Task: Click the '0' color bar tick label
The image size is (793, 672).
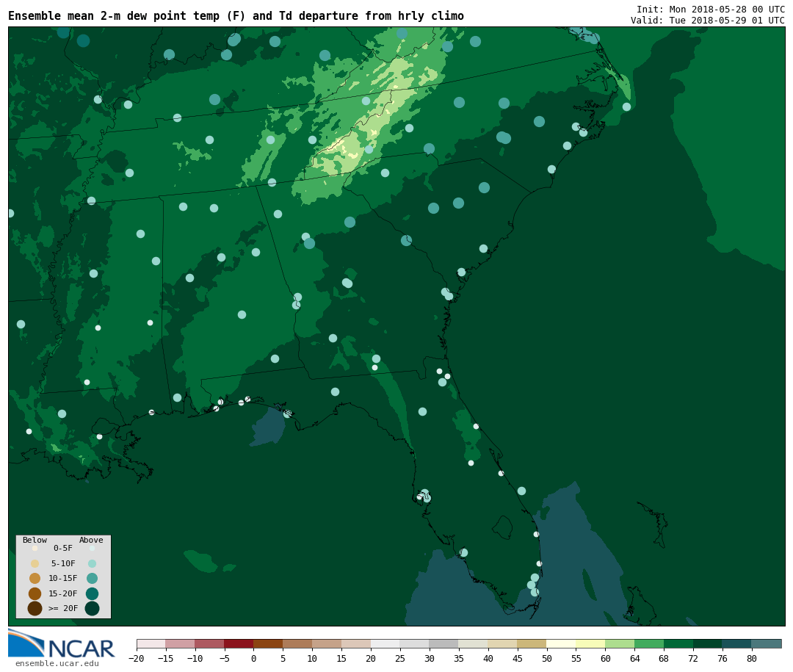Action: point(253,658)
